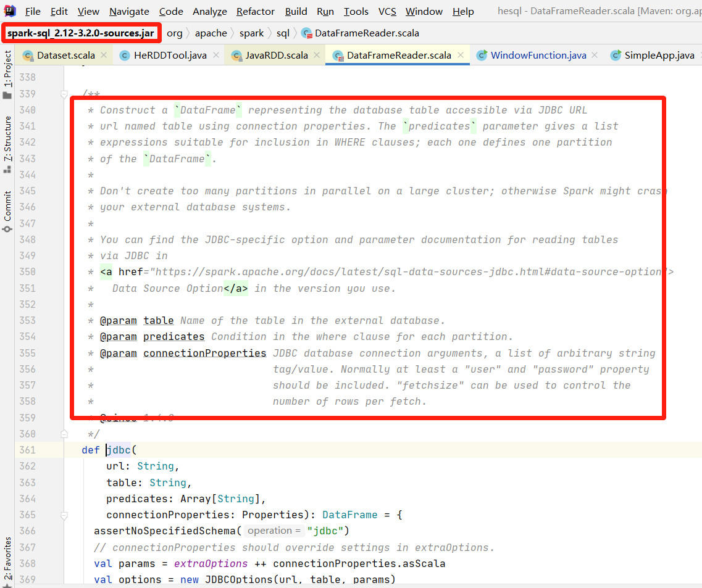This screenshot has height=588, width=702.
Task: Click the JavaRDD.scala file type icon
Action: click(237, 56)
